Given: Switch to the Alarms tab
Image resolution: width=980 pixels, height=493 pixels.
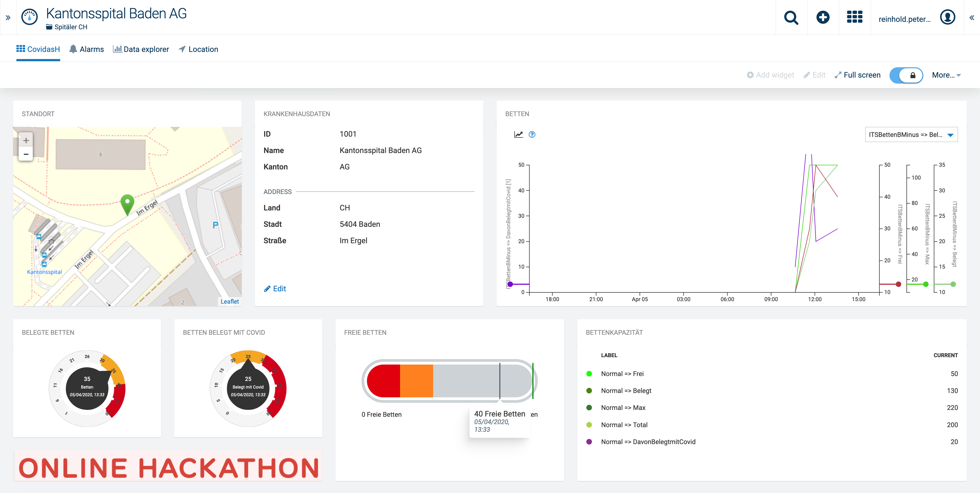Looking at the screenshot, I should [86, 49].
